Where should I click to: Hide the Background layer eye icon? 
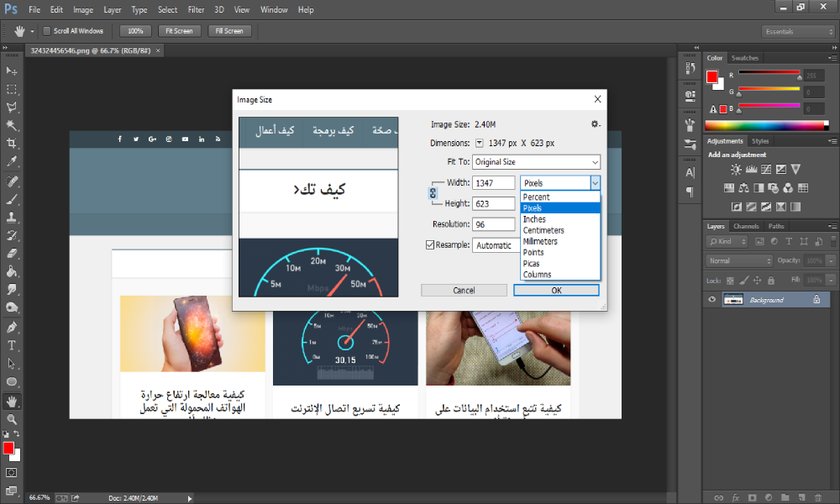[712, 299]
